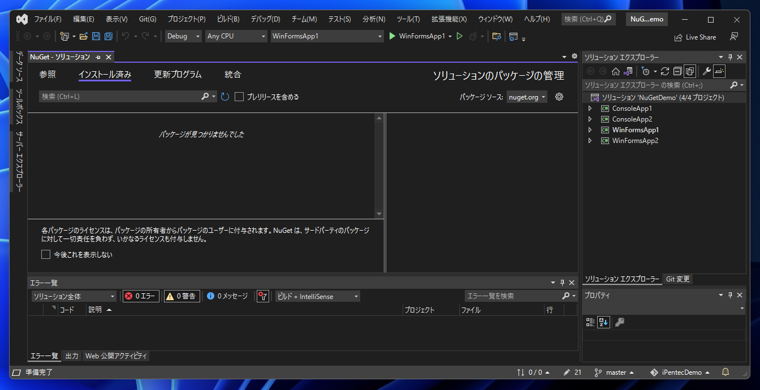This screenshot has width=760, height=390.
Task: Click the Find in Files folder icon
Action: [x=496, y=36]
